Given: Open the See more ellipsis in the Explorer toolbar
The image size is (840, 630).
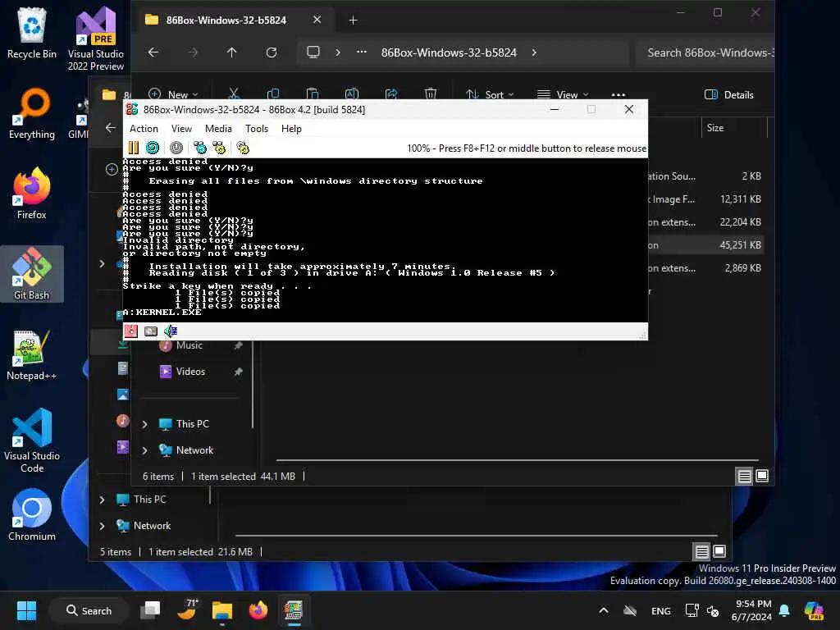Looking at the screenshot, I should 619,94.
